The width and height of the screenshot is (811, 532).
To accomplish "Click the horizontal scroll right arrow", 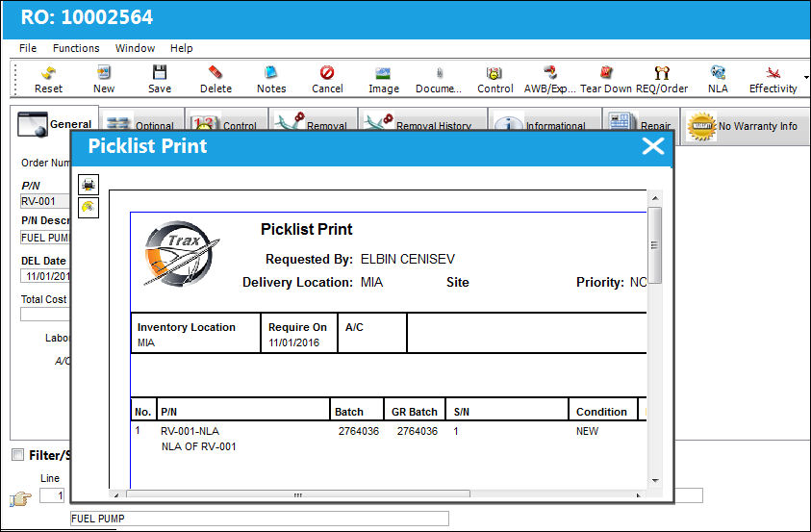I will [x=639, y=494].
